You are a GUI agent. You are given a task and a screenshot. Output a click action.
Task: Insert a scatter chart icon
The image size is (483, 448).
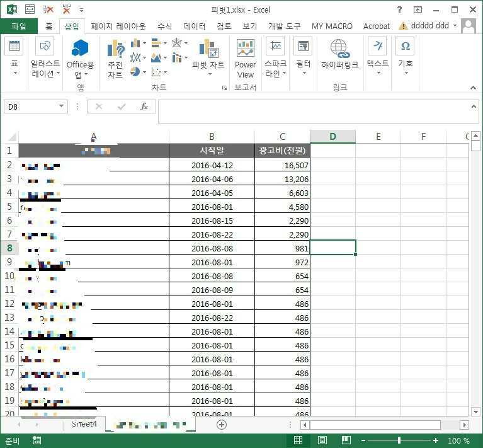pos(156,72)
